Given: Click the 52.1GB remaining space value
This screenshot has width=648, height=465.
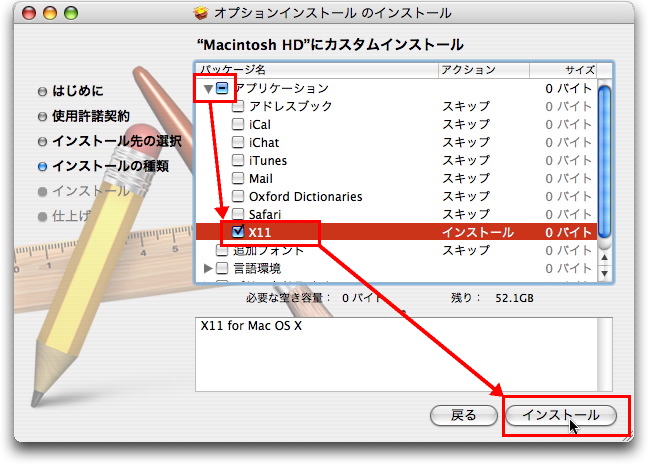Looking at the screenshot, I should [514, 298].
